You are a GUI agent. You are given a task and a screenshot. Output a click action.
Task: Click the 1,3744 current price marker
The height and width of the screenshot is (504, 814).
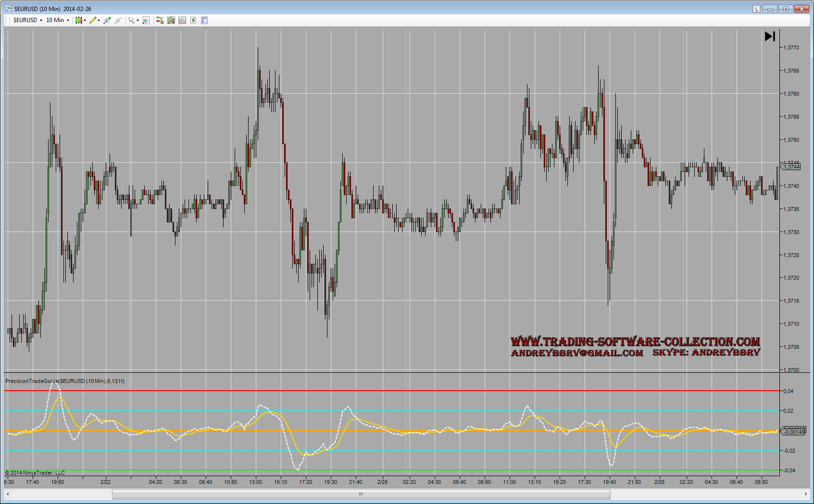click(792, 167)
